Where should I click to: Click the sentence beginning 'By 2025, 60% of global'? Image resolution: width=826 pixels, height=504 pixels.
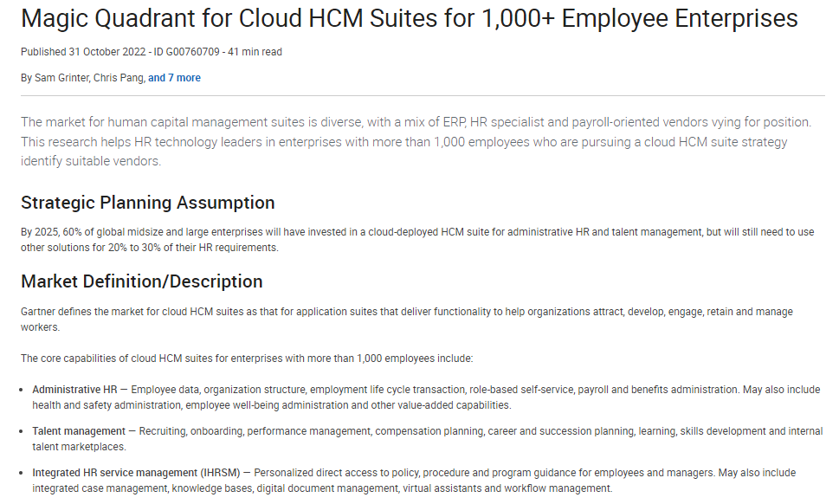(x=417, y=240)
